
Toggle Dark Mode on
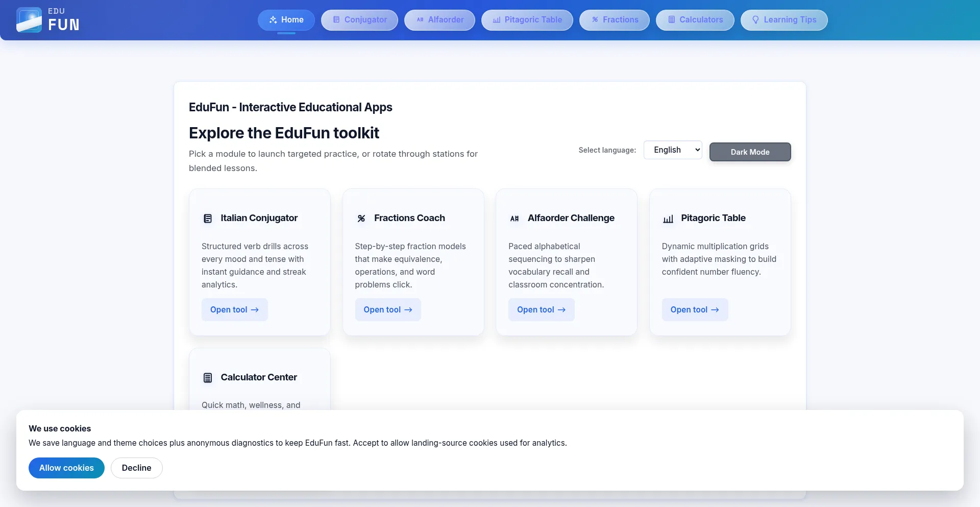(750, 152)
